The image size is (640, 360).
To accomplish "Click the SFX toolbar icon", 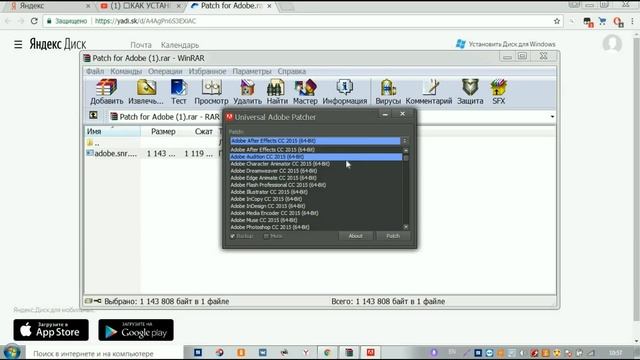I will click(x=498, y=92).
